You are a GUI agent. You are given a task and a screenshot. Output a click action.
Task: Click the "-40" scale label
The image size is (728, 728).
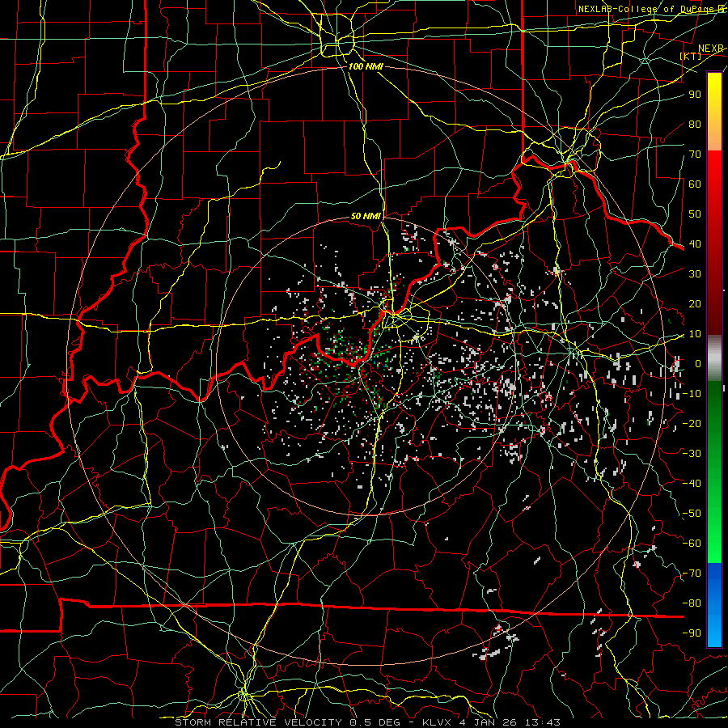click(x=692, y=484)
